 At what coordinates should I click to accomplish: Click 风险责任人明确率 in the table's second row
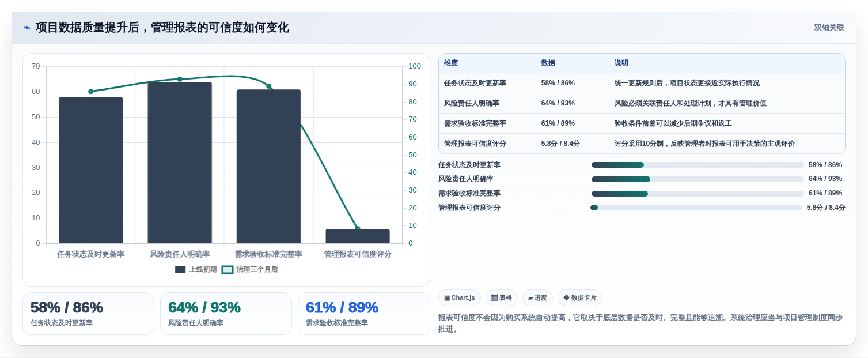click(x=472, y=103)
